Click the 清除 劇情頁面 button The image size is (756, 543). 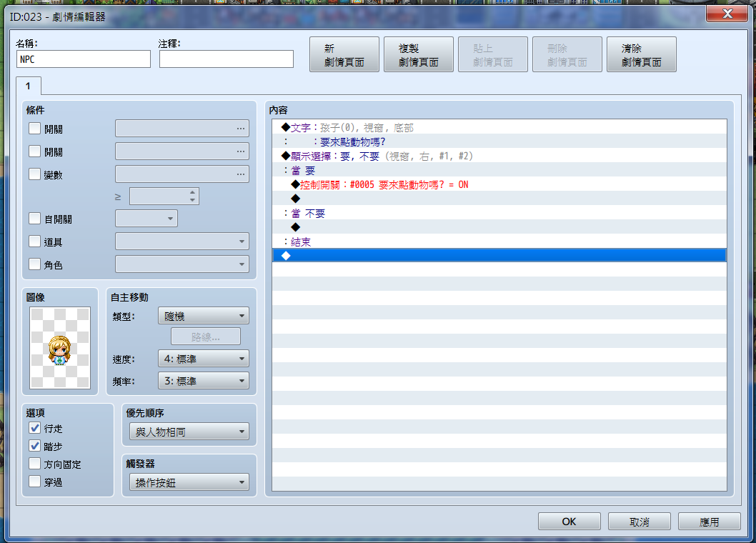641,54
